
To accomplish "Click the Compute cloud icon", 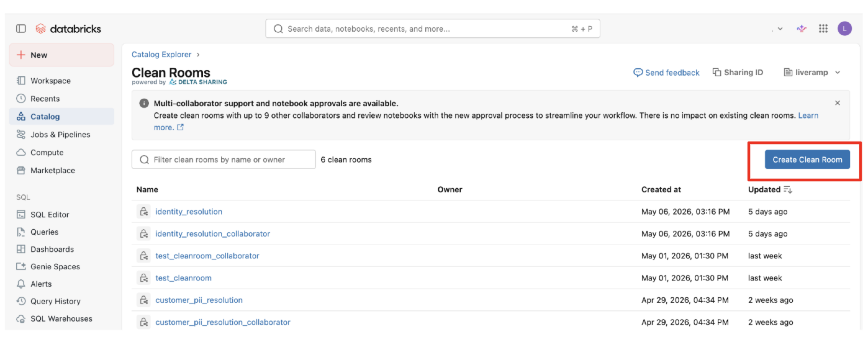I will click(x=21, y=152).
